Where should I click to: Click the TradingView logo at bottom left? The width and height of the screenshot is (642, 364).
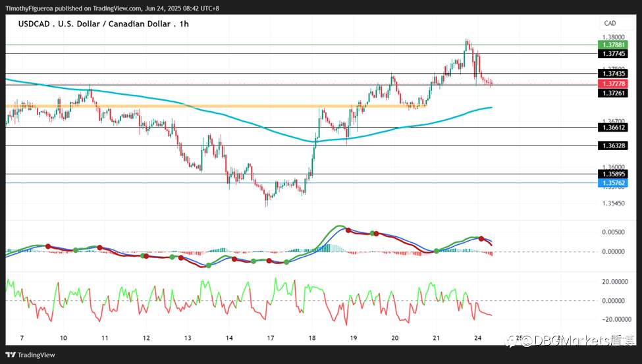(30, 355)
